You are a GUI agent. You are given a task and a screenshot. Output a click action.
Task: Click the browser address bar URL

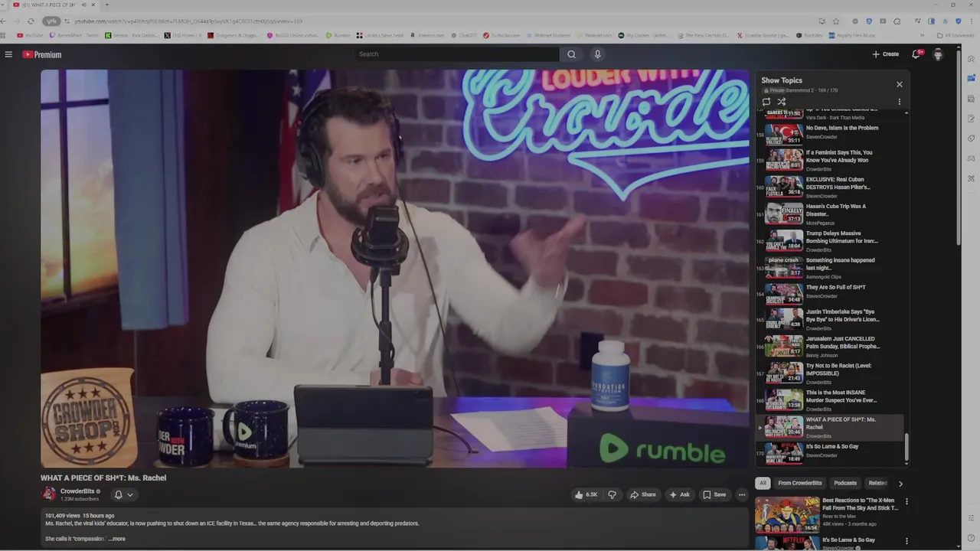(188, 21)
